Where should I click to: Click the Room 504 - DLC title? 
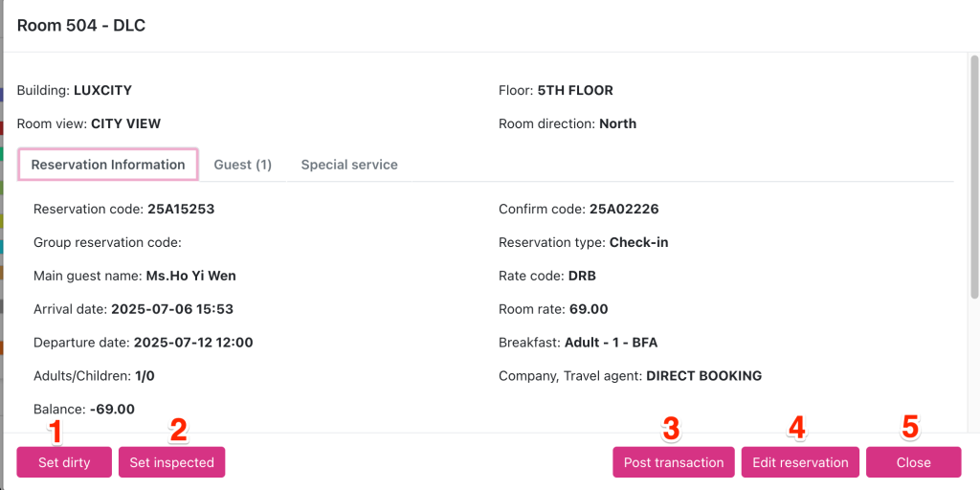tap(81, 26)
